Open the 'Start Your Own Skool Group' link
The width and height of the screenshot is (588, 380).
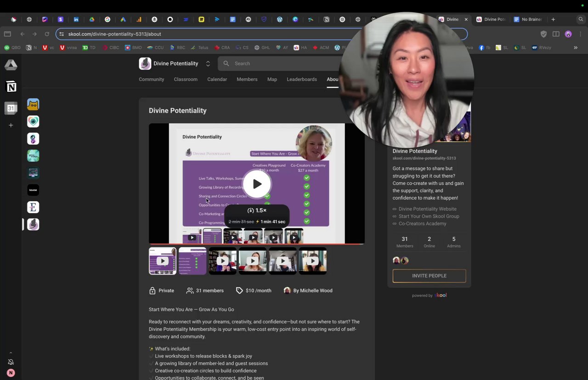(x=429, y=216)
